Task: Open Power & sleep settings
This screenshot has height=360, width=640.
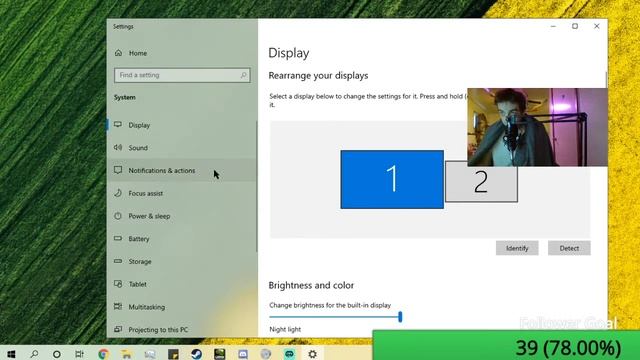Action: point(182,216)
